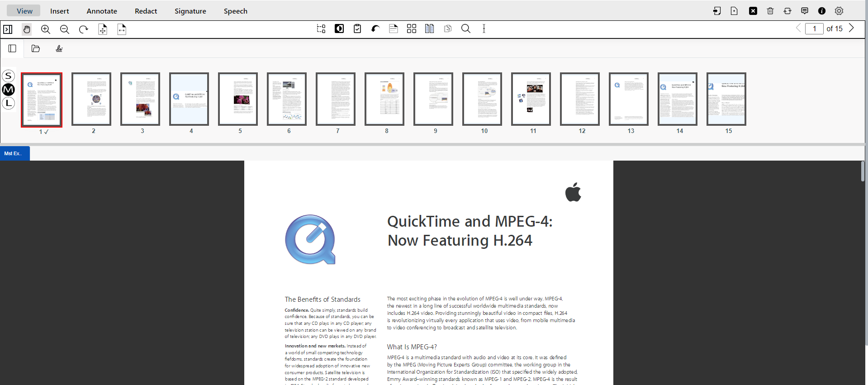The height and width of the screenshot is (385, 868).
Task: Select page 5 thumbnail
Action: (238, 99)
